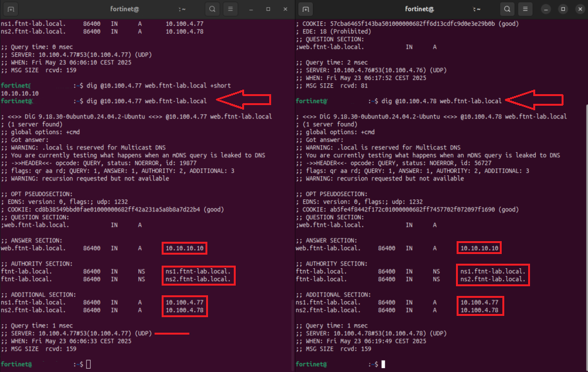Click the 'dig @10.100.4.78 web.ftnt-lab.local' command in right terminal

[x=441, y=101]
